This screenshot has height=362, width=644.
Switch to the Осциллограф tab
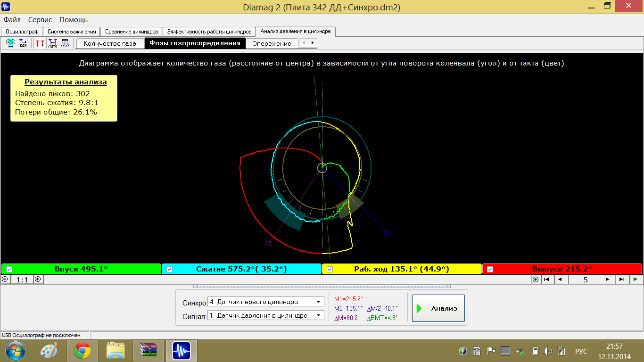click(22, 32)
